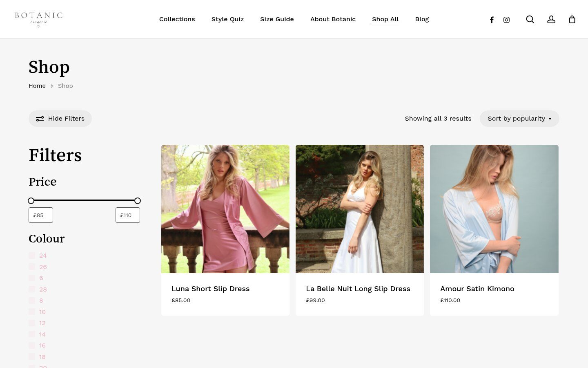Tick the colour filter checkbox labeled 12

[x=32, y=323]
